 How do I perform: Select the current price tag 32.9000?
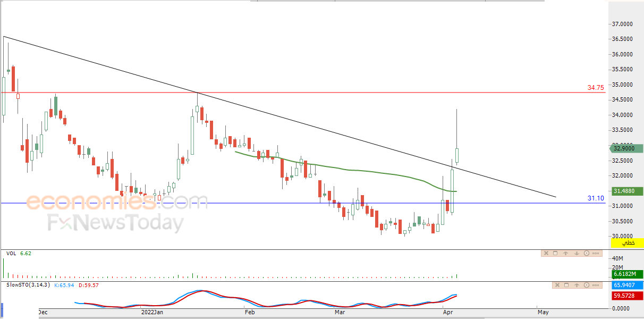click(625, 149)
